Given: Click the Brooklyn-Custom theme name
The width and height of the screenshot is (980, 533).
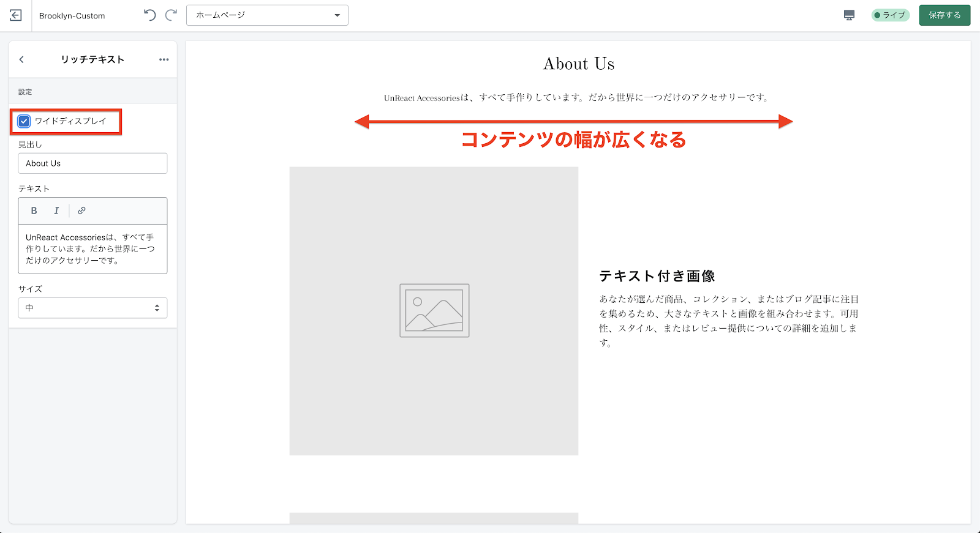Looking at the screenshot, I should (x=72, y=16).
